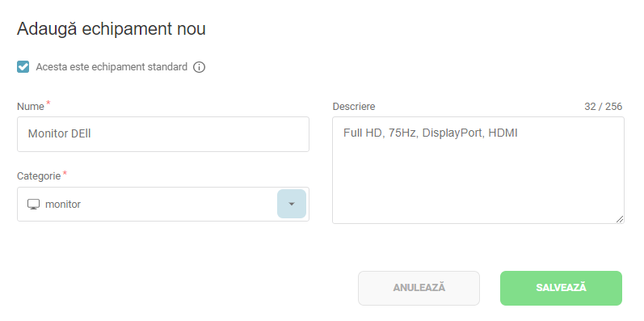Viewport: 644px width, 321px height.
Task: Click the monitor icon in Categorie field
Action: tap(34, 205)
